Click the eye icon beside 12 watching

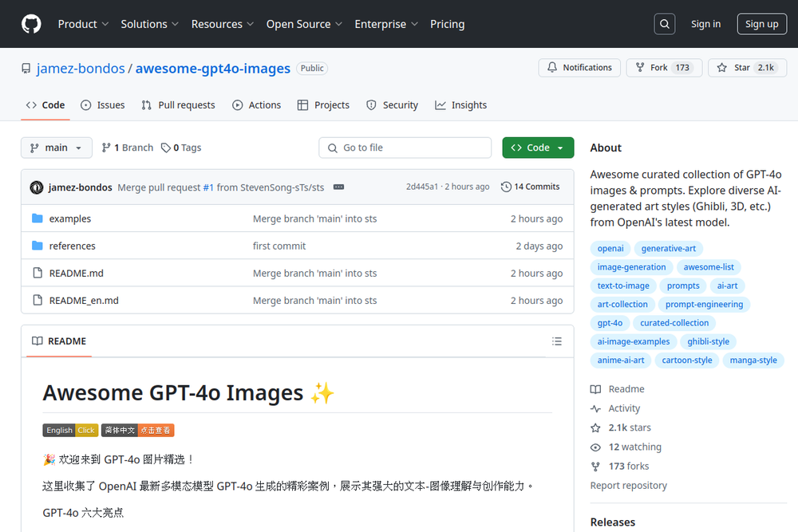595,447
